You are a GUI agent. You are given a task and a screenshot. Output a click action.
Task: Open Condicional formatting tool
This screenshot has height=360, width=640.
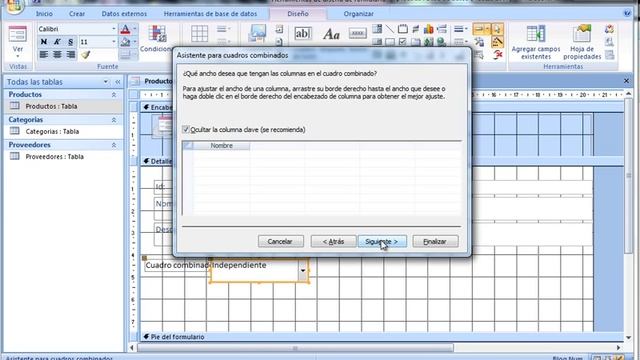[x=157, y=38]
